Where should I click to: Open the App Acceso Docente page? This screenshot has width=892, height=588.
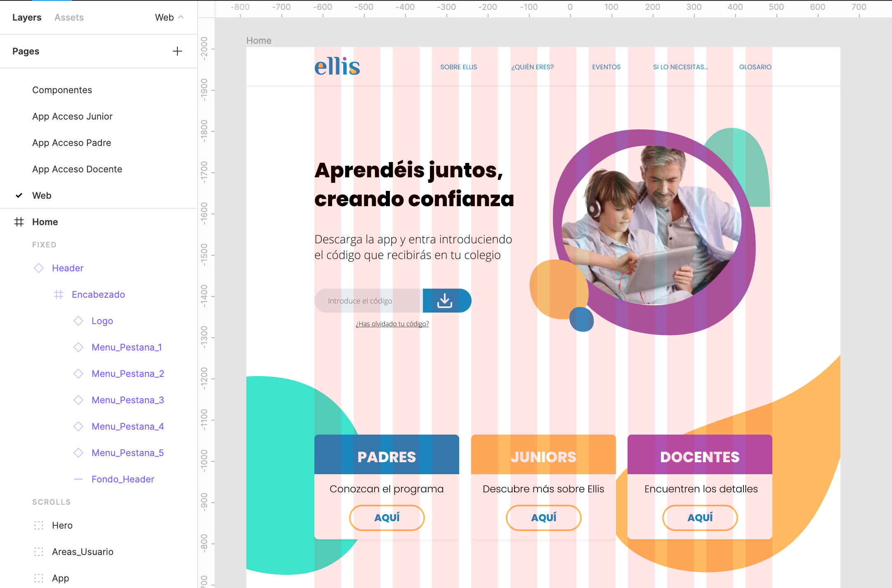[77, 169]
